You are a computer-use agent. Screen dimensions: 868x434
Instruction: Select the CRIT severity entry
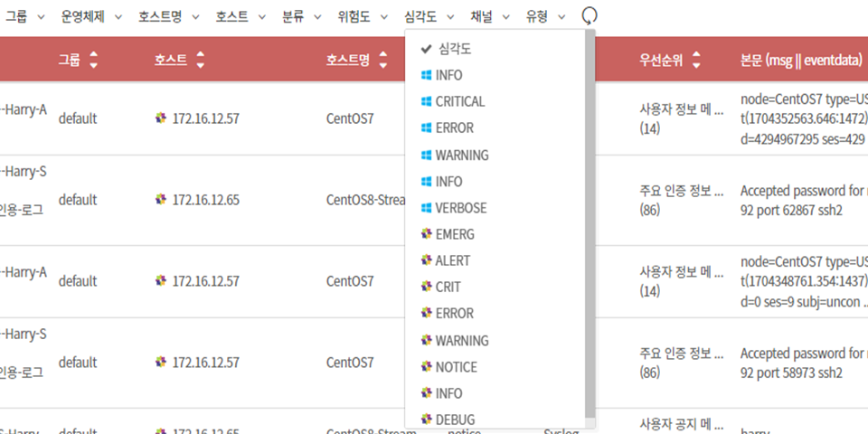(x=448, y=288)
